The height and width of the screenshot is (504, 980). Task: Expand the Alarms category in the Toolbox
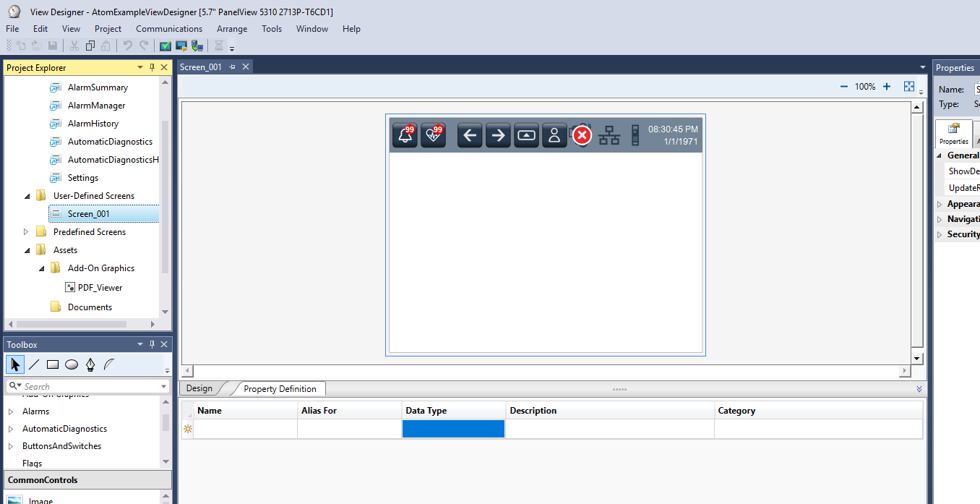pyautogui.click(x=10, y=411)
